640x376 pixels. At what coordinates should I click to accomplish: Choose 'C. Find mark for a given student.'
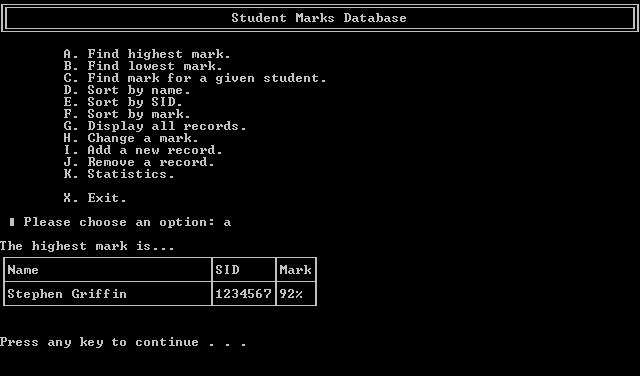[x=195, y=78]
